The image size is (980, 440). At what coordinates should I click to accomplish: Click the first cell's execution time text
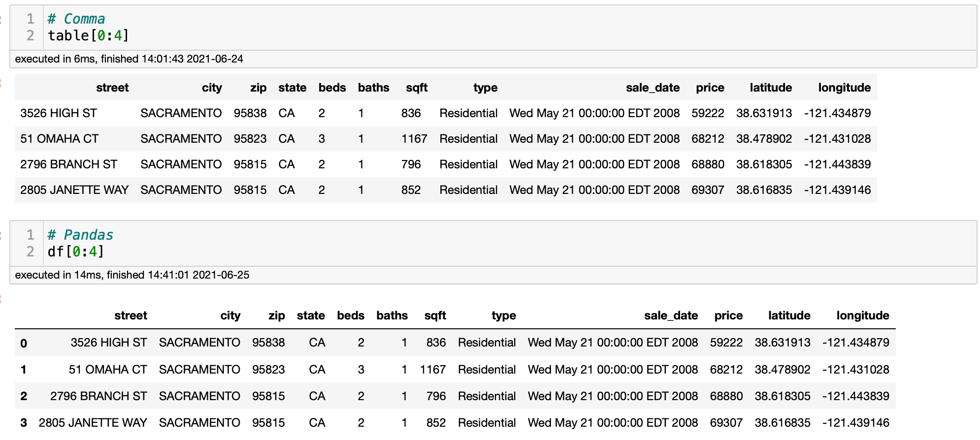(x=129, y=59)
